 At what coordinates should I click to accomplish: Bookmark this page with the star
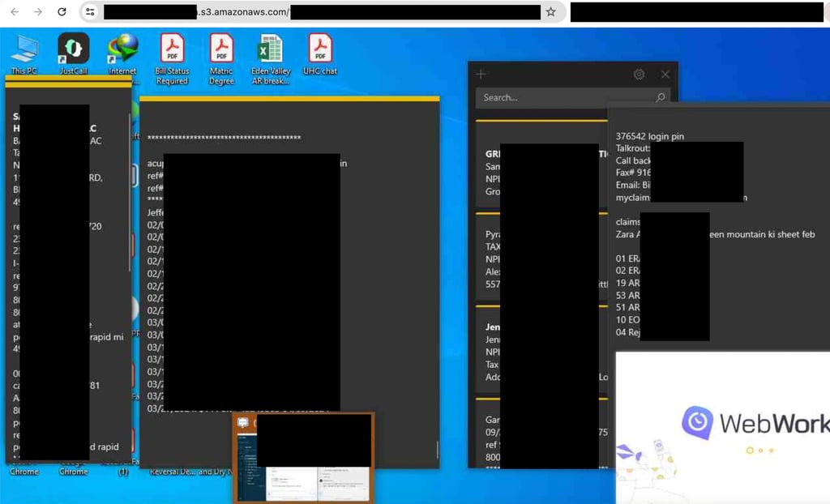pyautogui.click(x=550, y=11)
